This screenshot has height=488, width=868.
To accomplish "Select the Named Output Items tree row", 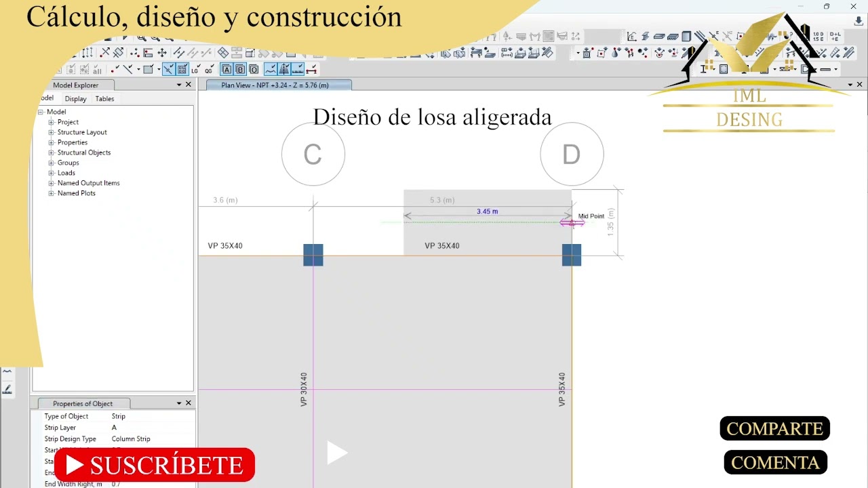I will (x=88, y=183).
